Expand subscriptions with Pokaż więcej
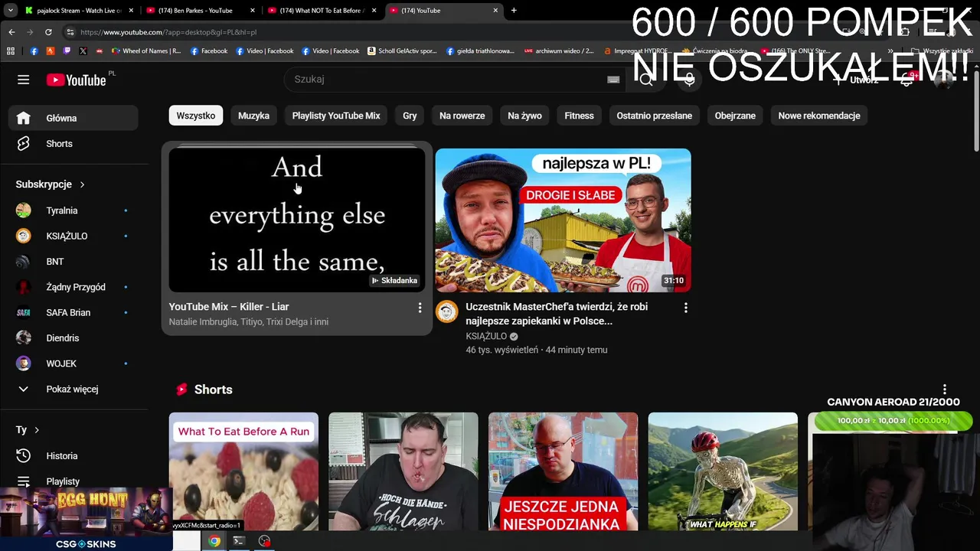This screenshot has height=551, width=980. coord(73,389)
